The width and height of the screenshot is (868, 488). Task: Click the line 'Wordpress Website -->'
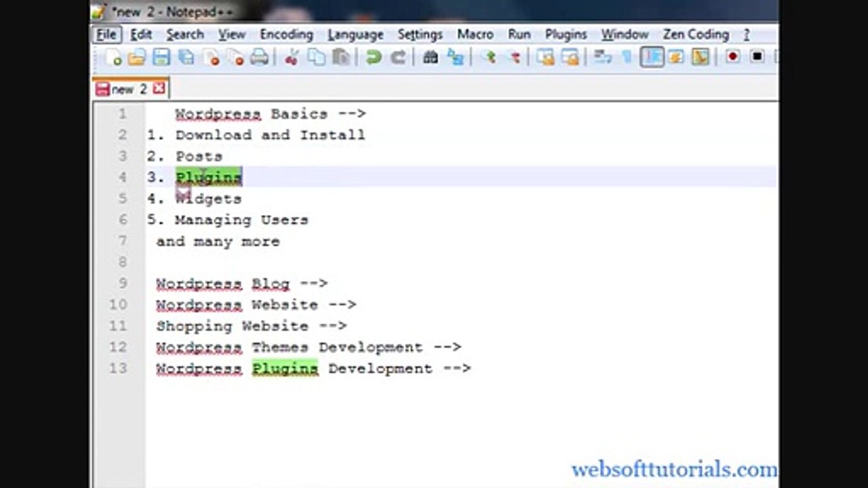256,305
